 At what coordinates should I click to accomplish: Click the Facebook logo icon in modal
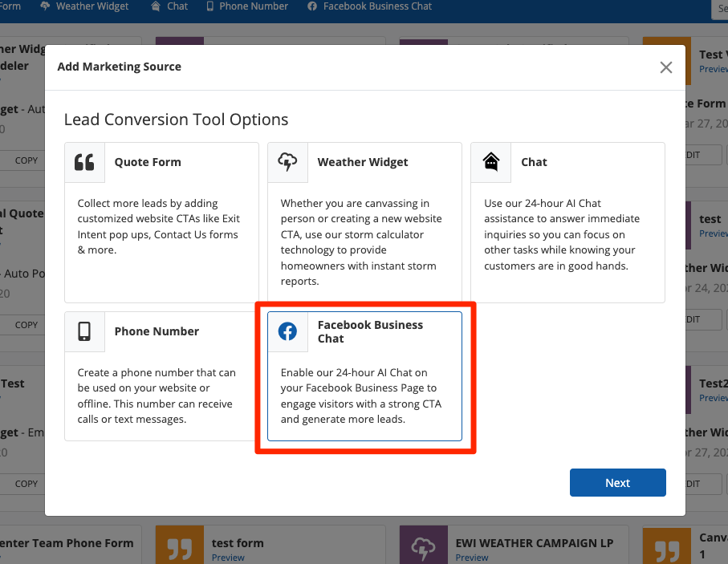pyautogui.click(x=287, y=331)
